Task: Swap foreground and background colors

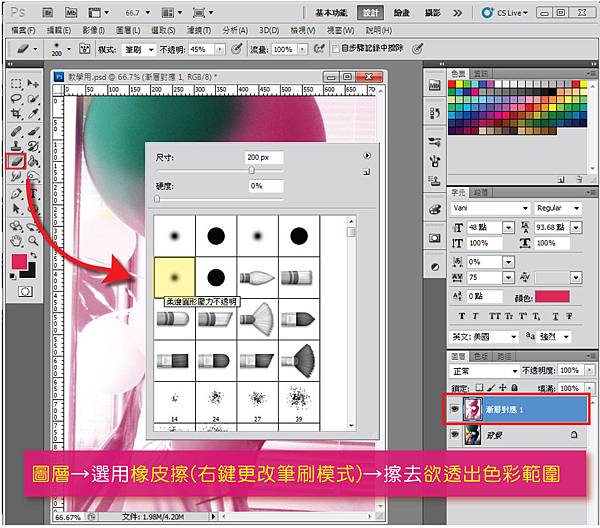Action: click(x=34, y=255)
